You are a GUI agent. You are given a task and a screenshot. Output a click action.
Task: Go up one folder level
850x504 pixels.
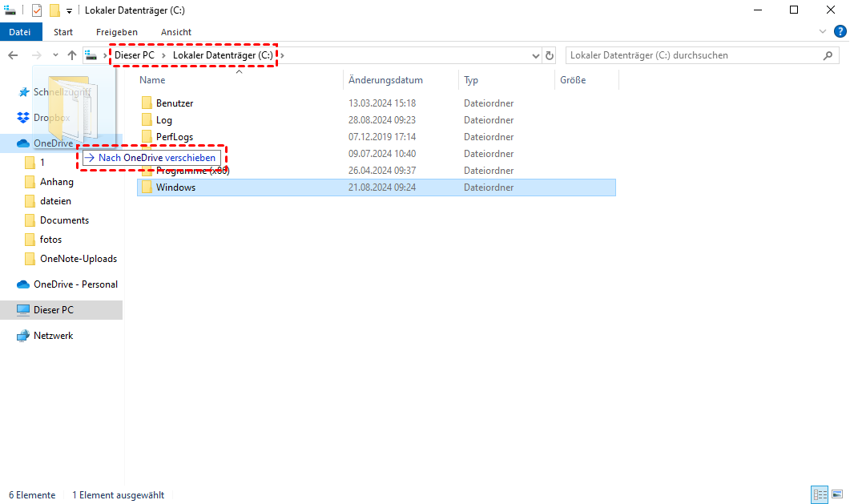point(71,55)
